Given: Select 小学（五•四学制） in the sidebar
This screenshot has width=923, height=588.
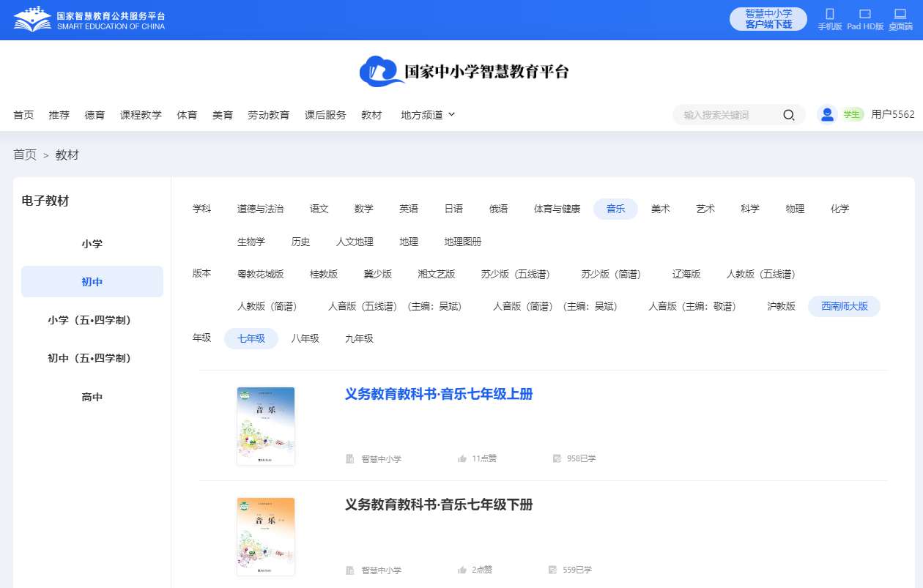Looking at the screenshot, I should tap(92, 320).
